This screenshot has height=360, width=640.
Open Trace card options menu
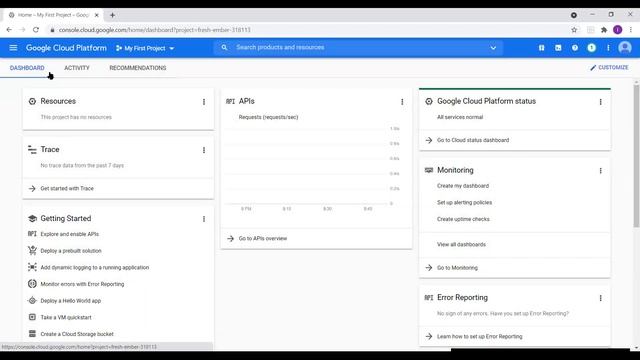coord(204,150)
